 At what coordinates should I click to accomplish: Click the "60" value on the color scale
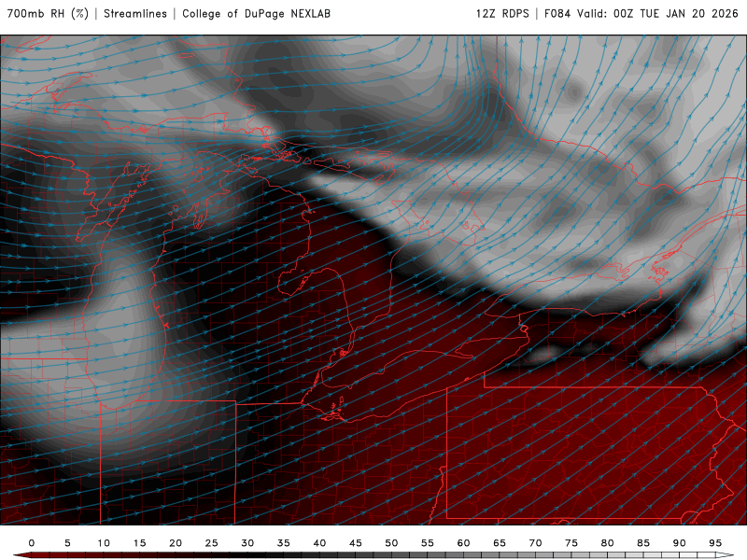tap(463, 543)
